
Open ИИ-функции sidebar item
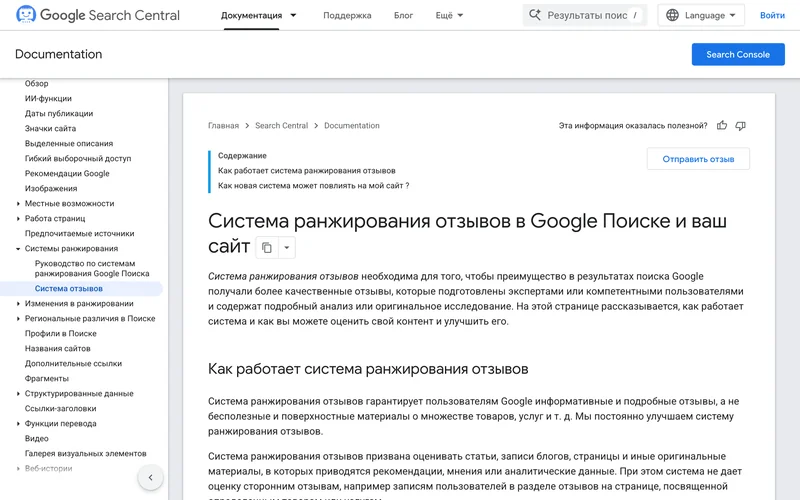48,98
